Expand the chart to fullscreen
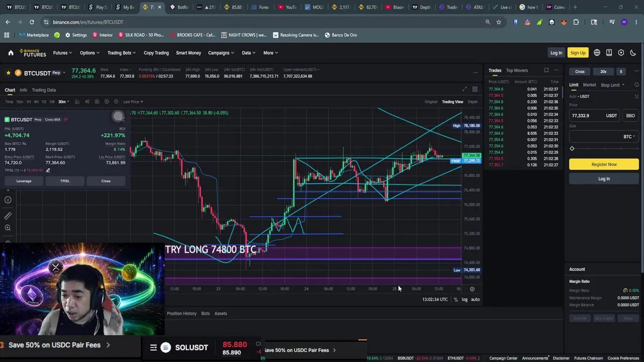This screenshot has height=362, width=644. click(x=464, y=89)
